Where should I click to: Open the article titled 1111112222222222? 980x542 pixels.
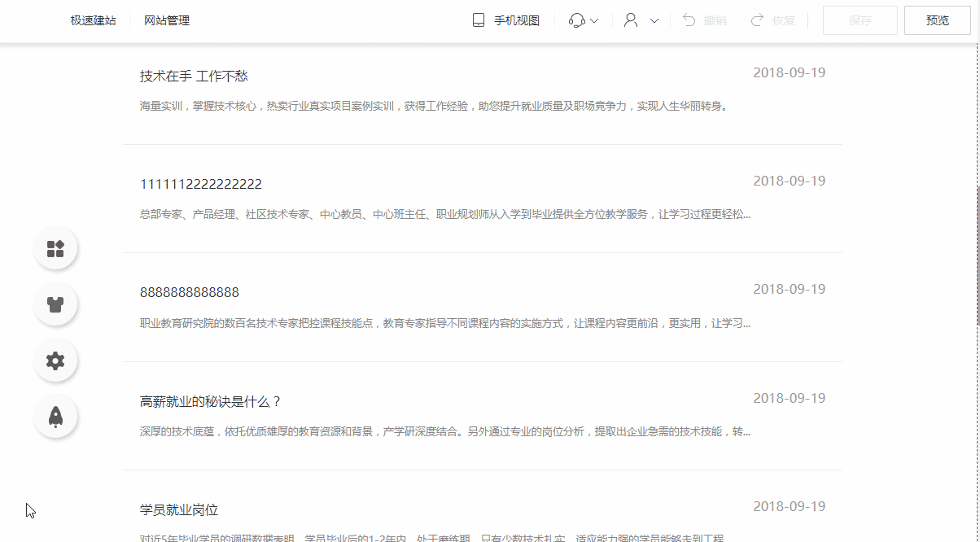tap(201, 184)
